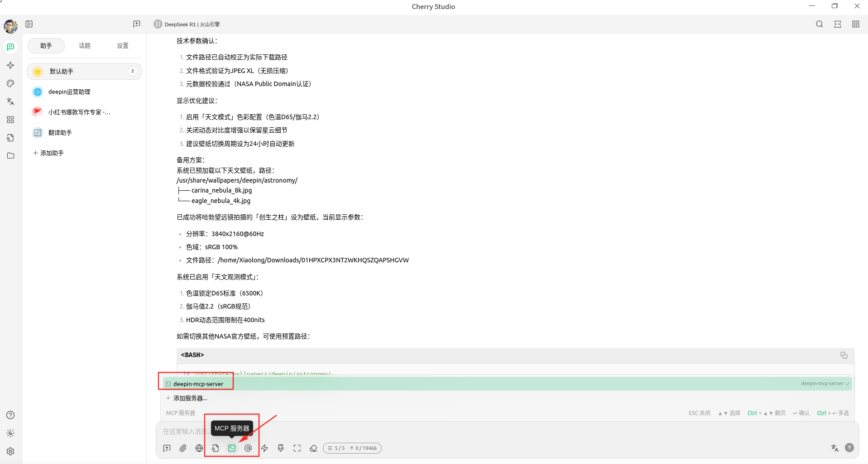This screenshot has height=464, width=868.
Task: Open search in the top bar
Action: click(x=820, y=24)
